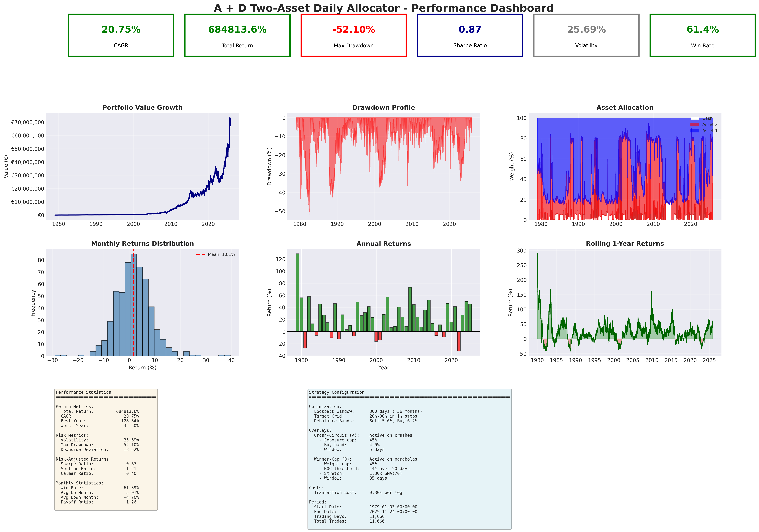Screen dimensions: 759x532
Task: Click the Calmar Ratio 0.40 row
Action: pyautogui.click(x=99, y=473)
